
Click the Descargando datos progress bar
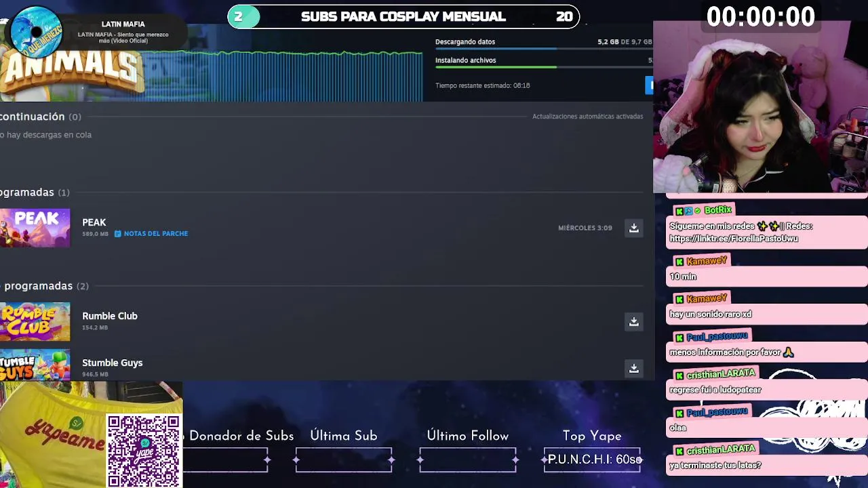click(x=543, y=49)
